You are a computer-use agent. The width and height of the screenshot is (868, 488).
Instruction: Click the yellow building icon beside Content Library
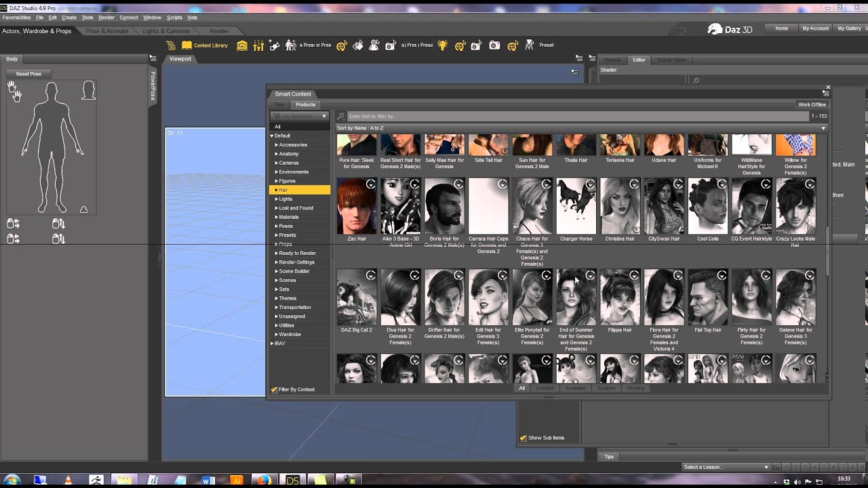(242, 45)
